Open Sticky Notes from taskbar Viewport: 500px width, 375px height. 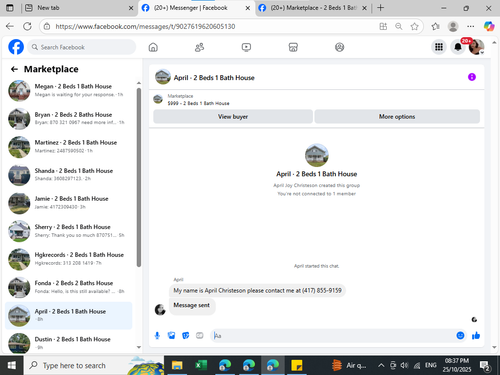(297, 365)
